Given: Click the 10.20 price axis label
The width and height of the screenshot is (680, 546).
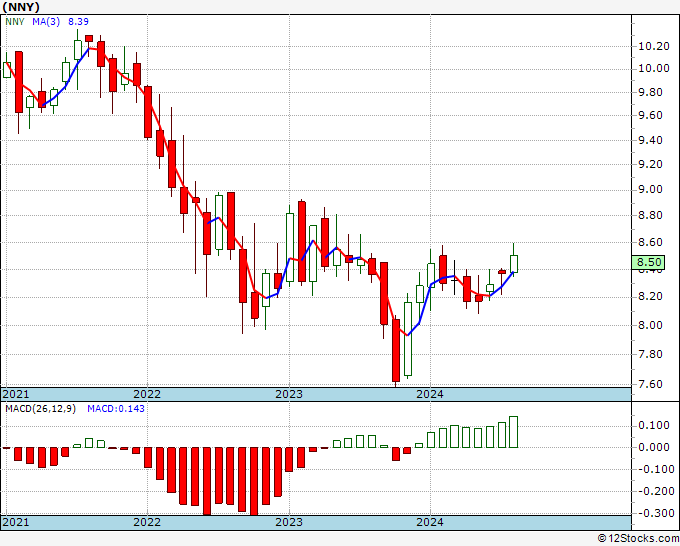Looking at the screenshot, I should click(x=654, y=46).
